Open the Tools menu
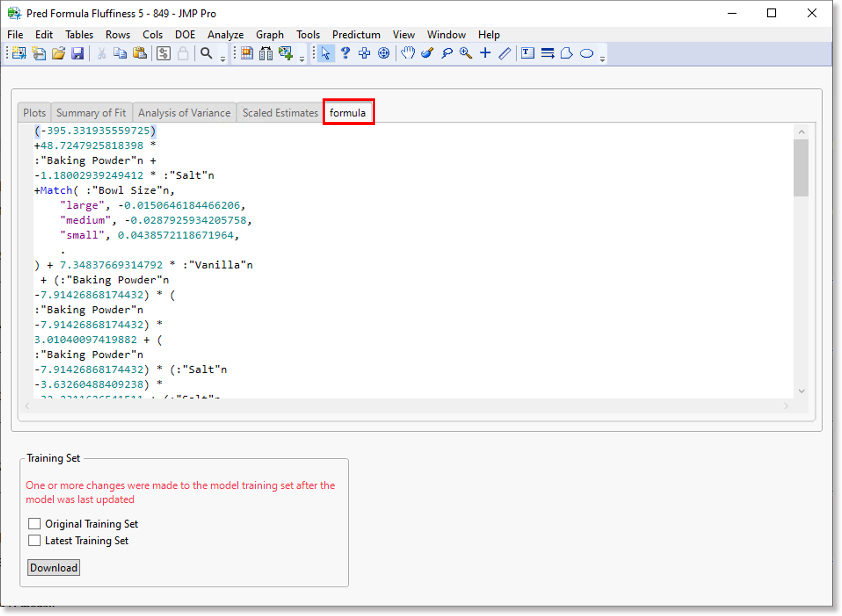 [x=308, y=35]
